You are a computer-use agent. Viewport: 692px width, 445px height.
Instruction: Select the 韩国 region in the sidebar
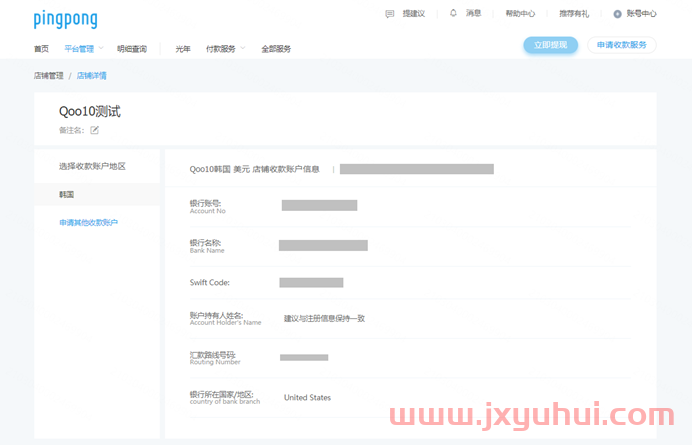[97, 194]
